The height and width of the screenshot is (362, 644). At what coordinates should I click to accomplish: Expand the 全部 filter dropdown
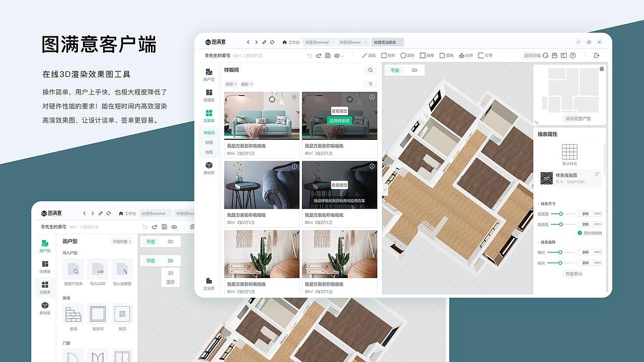pyautogui.click(x=230, y=84)
